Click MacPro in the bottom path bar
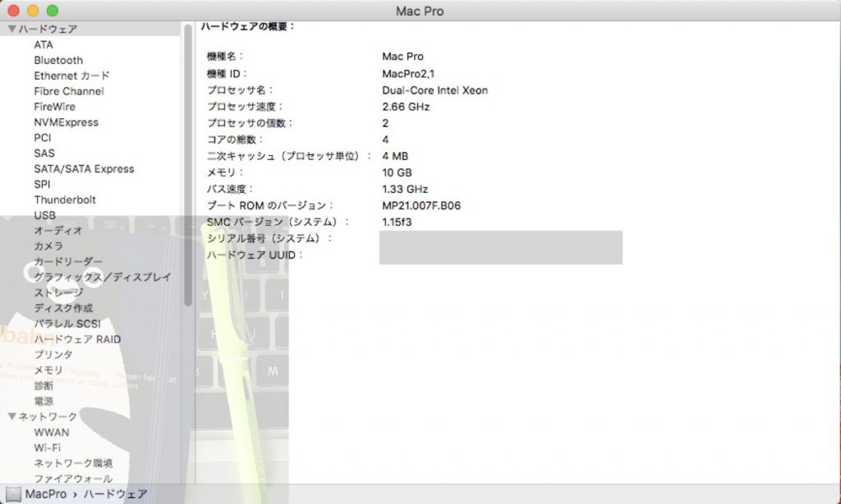This screenshot has height=504, width=841. [46, 494]
